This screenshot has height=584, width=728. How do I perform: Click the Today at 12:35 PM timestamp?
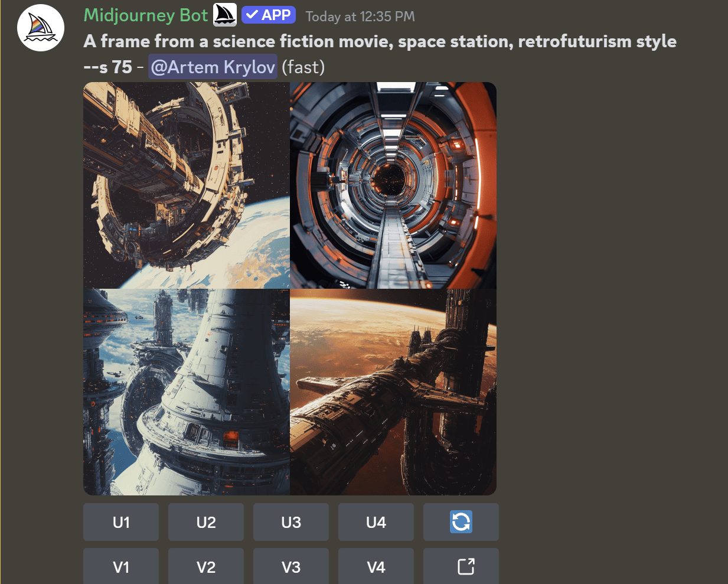coord(360,17)
